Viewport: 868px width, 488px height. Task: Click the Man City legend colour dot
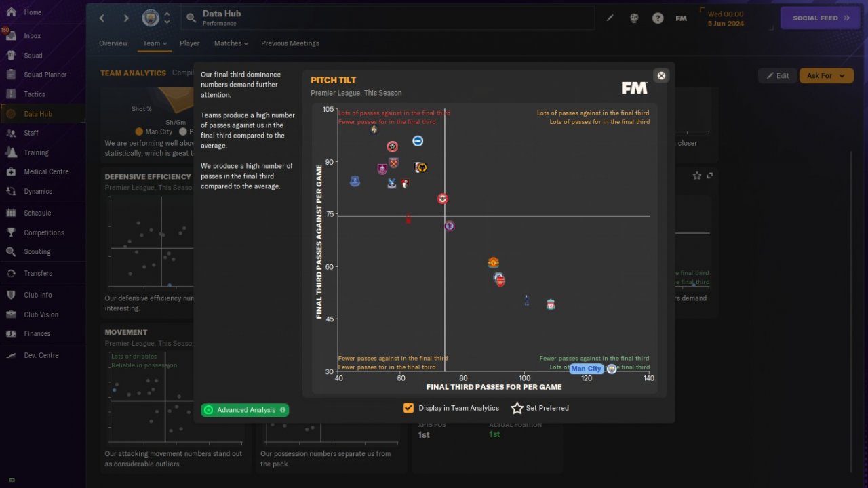click(x=139, y=131)
